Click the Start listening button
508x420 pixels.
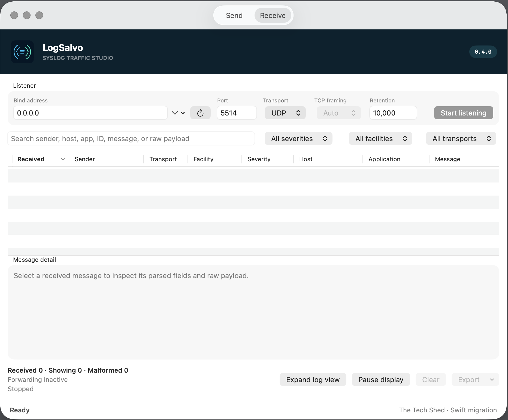463,113
